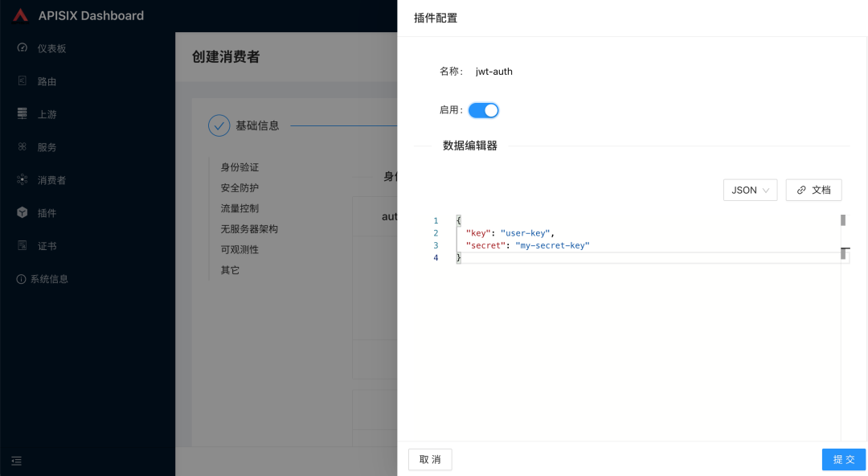Click the 插件配置 drawer title

(x=436, y=18)
